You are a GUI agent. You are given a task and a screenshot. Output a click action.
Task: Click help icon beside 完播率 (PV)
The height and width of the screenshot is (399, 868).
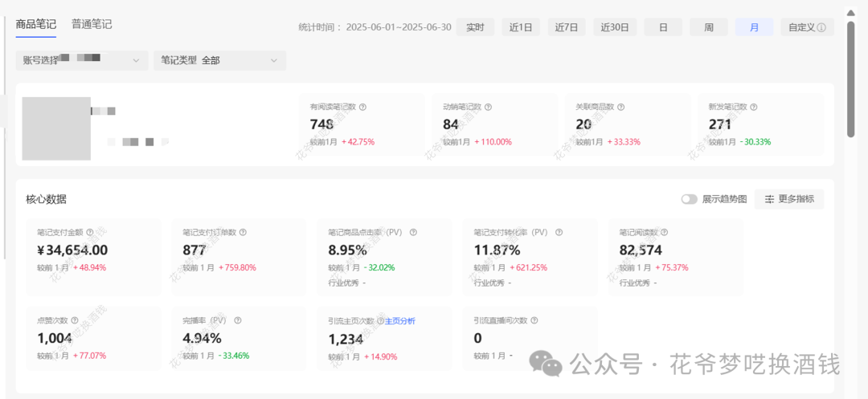238,320
